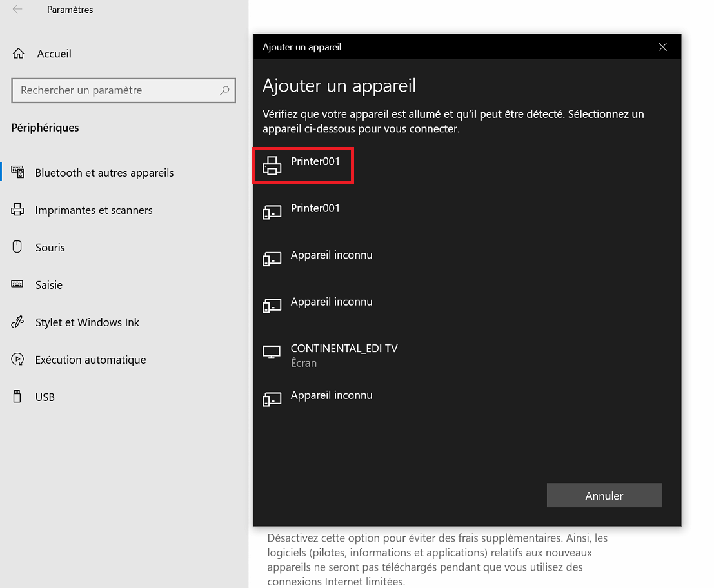Click the last Appareil inconnu device icon
This screenshot has width=714, height=588.
(x=272, y=400)
